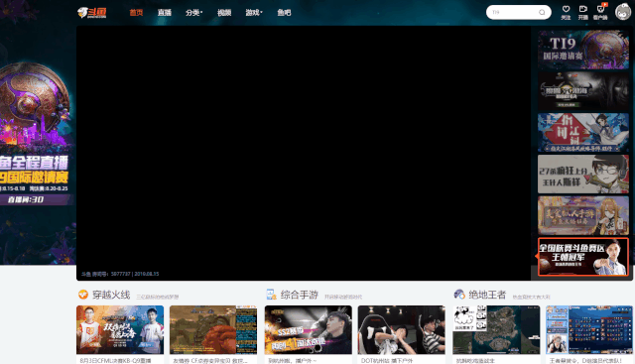
Task: Select the highlighted 王朝冠军 stream thumbnail
Action: (583, 257)
